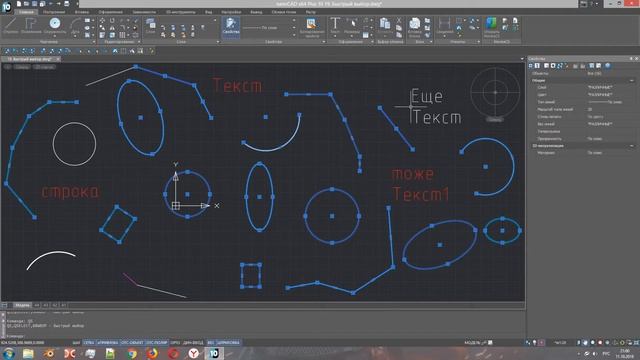Open dropdown arrow under Текст tool
Image resolution: width=640 pixels, height=360 pixels.
click(335, 36)
